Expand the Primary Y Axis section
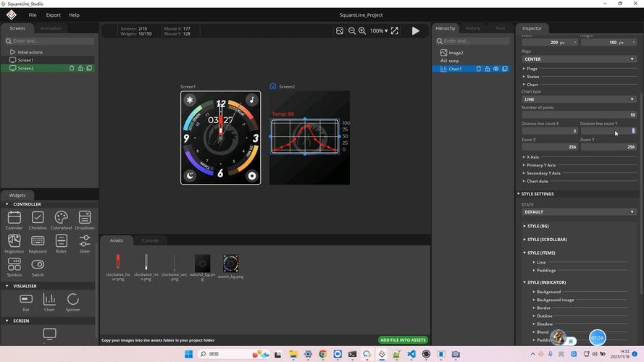Screen dimensions: 644x362 click(540, 165)
